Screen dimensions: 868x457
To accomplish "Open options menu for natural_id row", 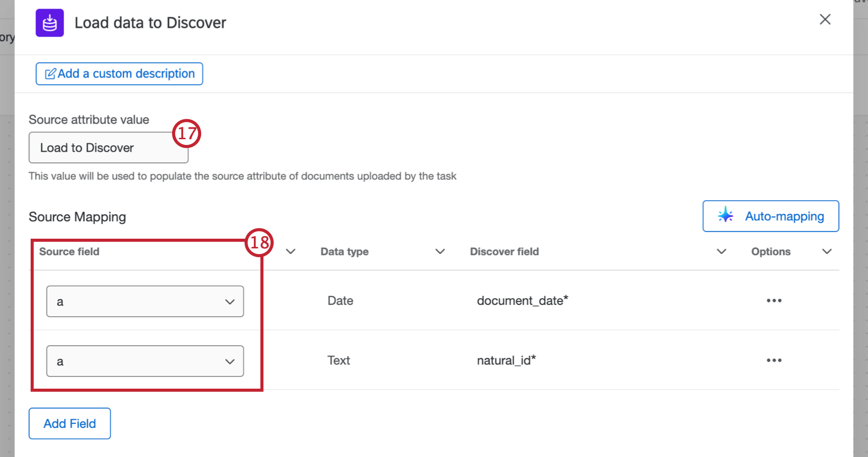I will click(x=774, y=360).
